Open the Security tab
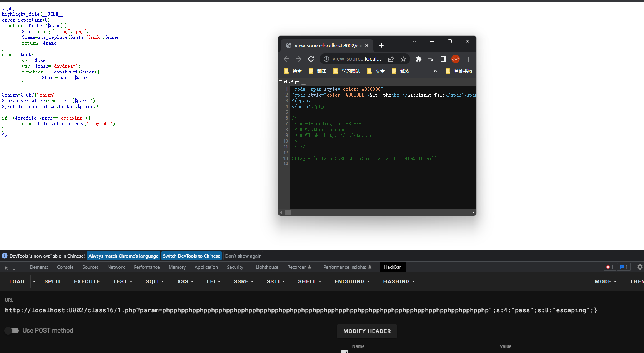The image size is (644, 353). 235,267
